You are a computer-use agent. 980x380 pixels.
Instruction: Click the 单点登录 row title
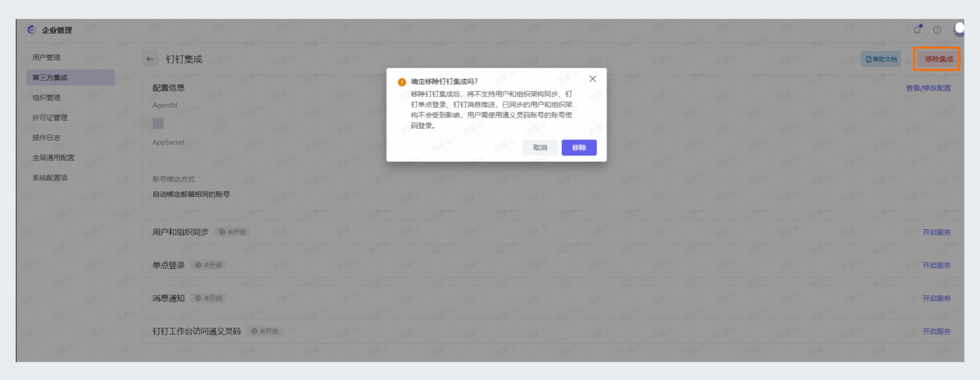click(x=168, y=265)
